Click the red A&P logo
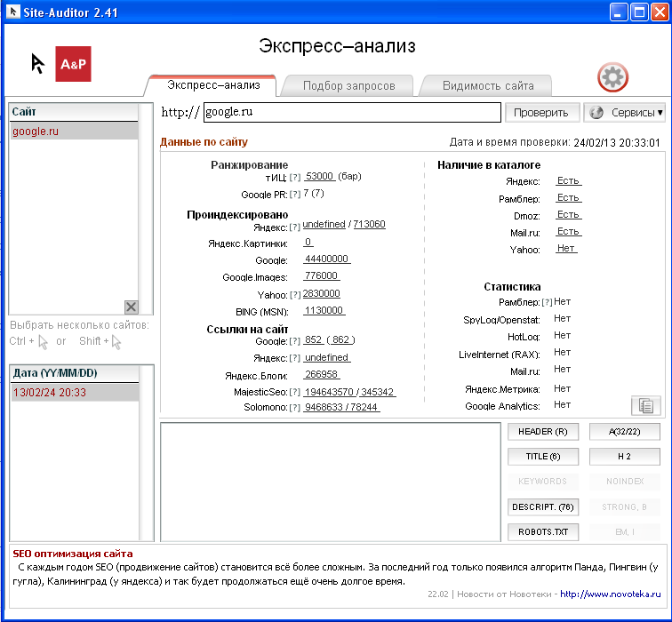 73,64
